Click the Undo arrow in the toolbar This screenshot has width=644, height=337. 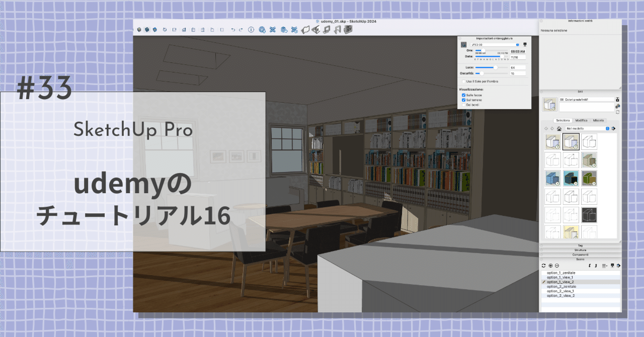pos(233,29)
